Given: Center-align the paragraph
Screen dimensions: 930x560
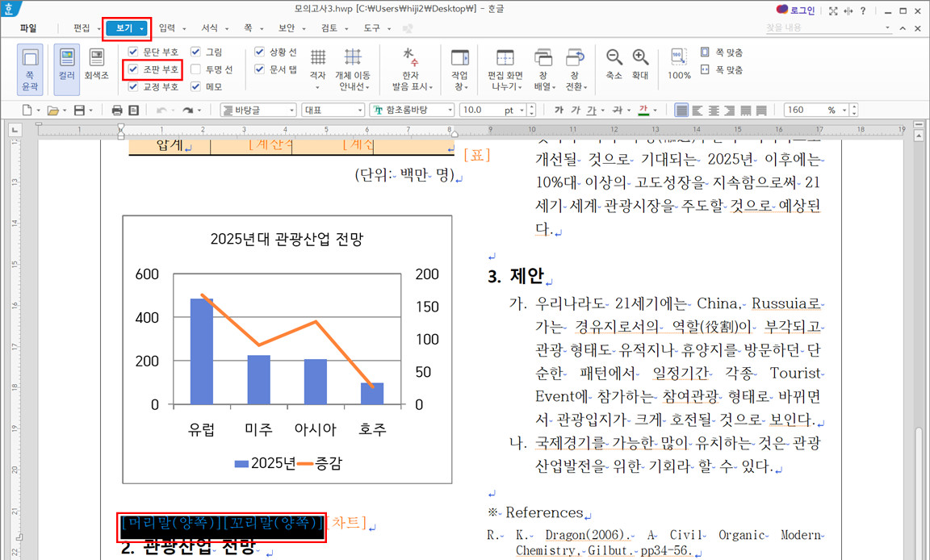Looking at the screenshot, I should point(714,110).
